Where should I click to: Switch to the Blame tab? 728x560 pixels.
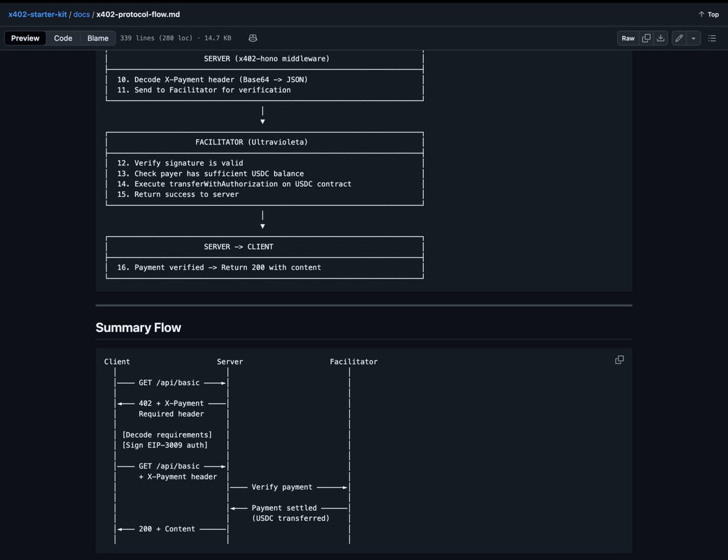(98, 38)
